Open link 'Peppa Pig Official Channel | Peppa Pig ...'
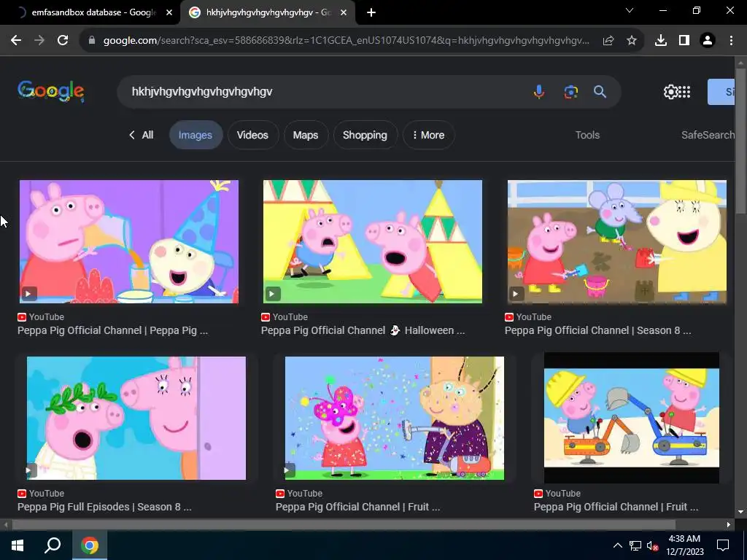 (x=113, y=330)
